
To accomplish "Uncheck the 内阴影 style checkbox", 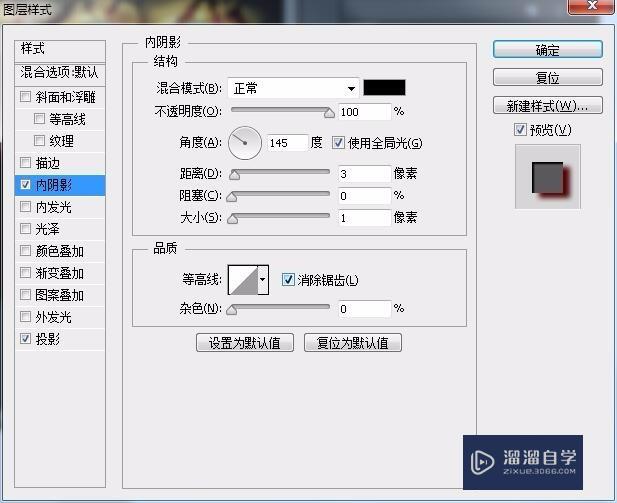I will (25, 185).
